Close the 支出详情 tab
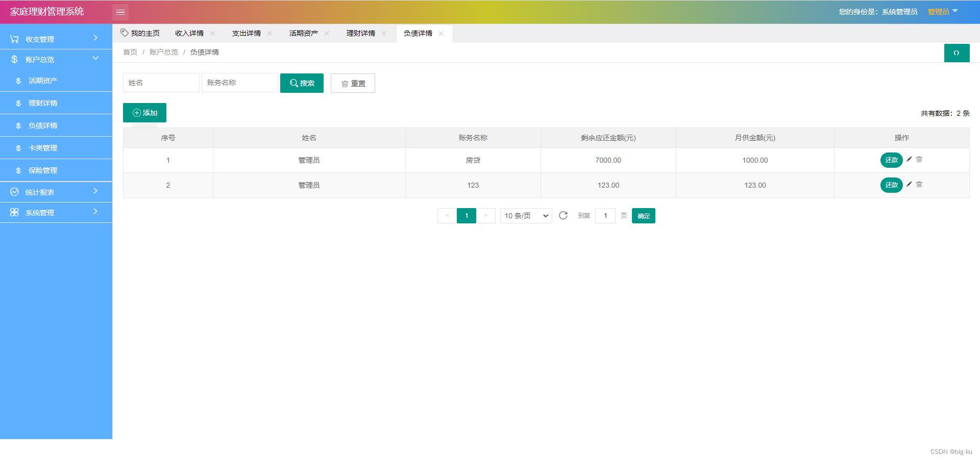 [269, 34]
